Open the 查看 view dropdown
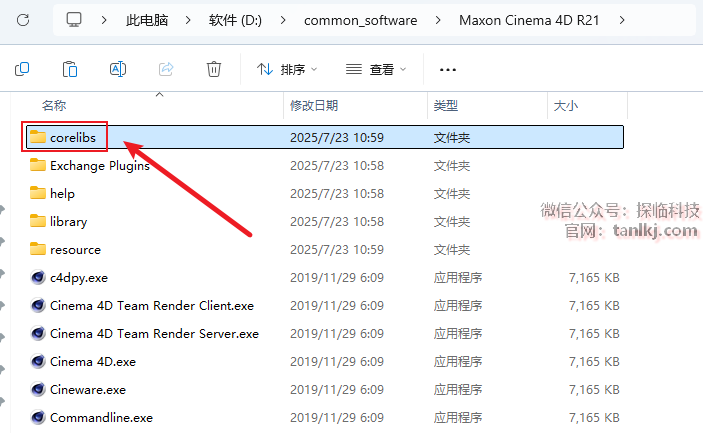 point(376,69)
